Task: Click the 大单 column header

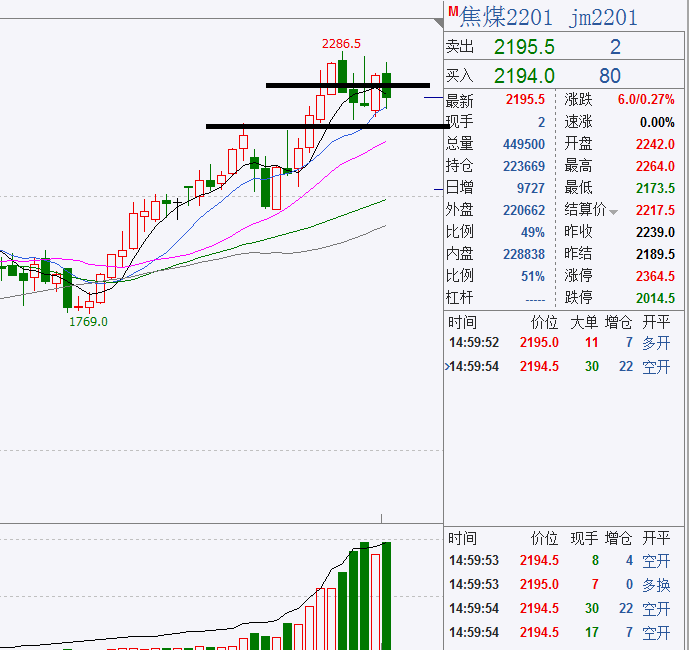Action: click(x=584, y=323)
